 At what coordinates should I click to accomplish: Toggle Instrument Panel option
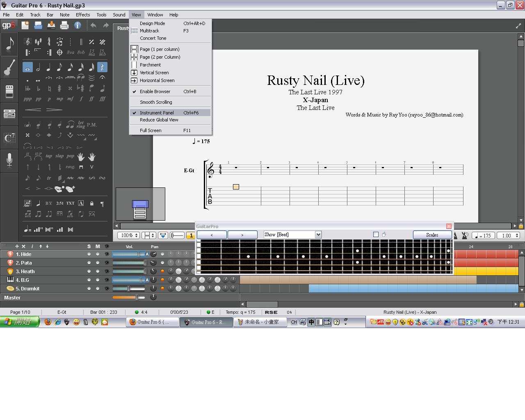tap(170, 113)
